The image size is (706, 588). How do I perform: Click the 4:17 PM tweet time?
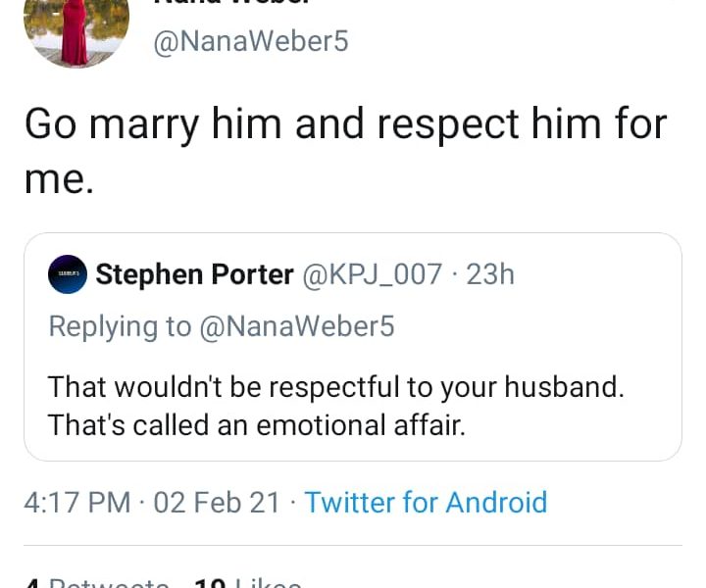tap(76, 502)
